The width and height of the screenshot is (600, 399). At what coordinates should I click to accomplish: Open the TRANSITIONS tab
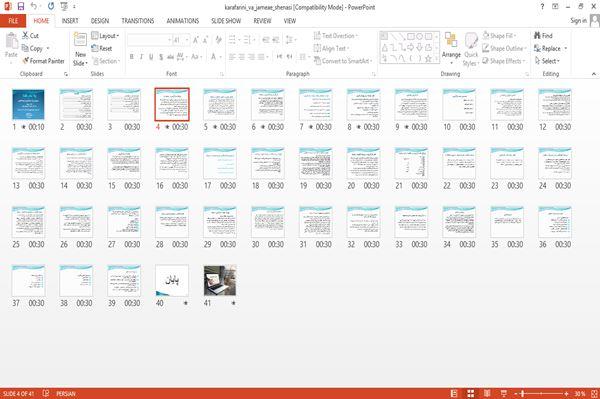pos(138,21)
